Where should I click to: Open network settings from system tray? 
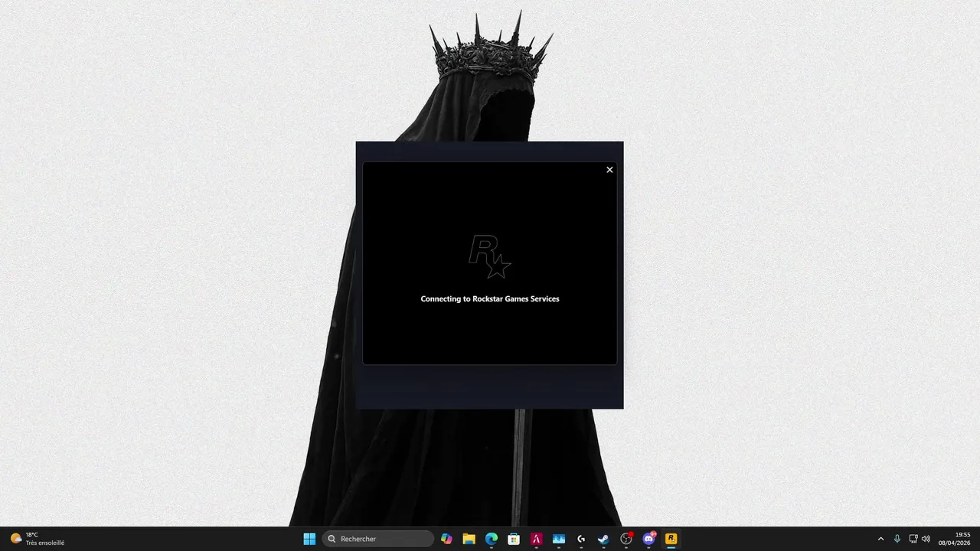pos(913,539)
